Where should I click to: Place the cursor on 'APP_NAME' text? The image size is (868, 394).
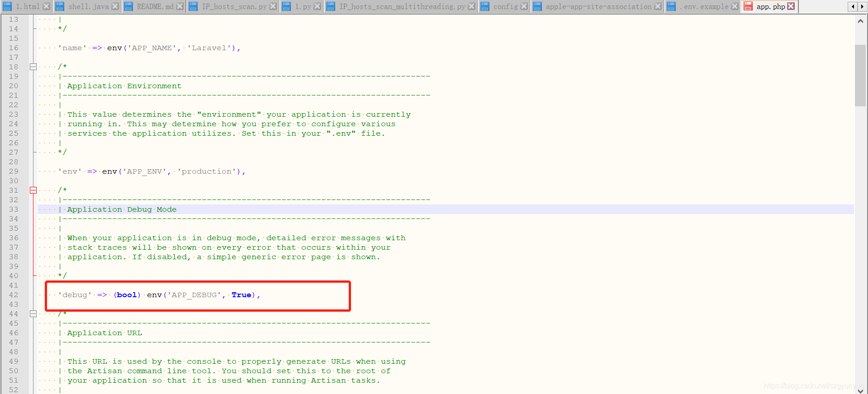click(x=152, y=48)
